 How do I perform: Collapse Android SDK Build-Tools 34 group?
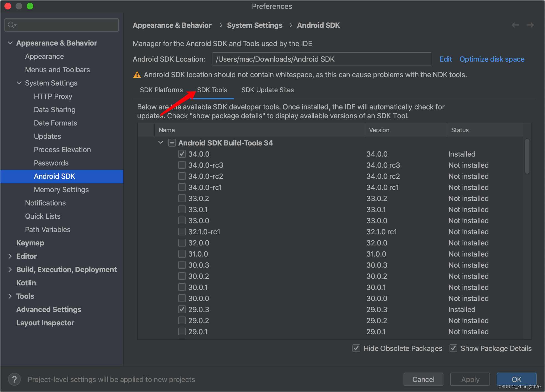click(x=161, y=143)
